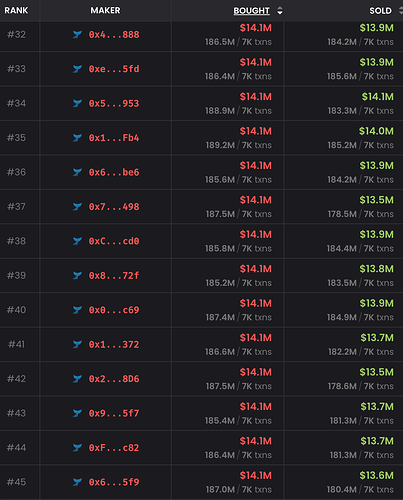
Task: Open maker address 0x6...be6
Action: (x=114, y=172)
